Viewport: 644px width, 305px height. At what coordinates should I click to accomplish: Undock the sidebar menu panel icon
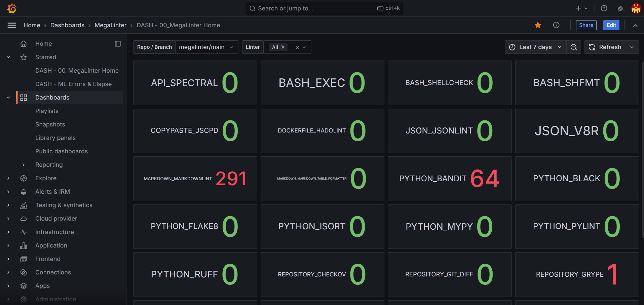click(x=118, y=44)
